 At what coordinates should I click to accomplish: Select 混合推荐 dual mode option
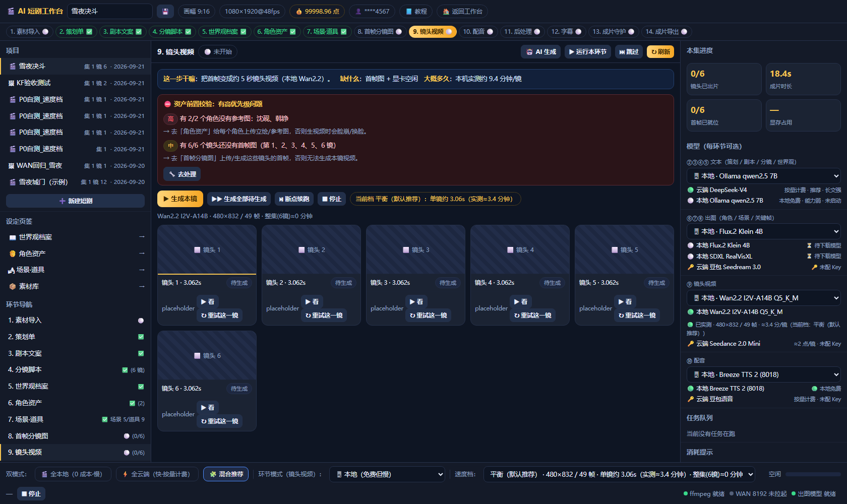[226, 474]
